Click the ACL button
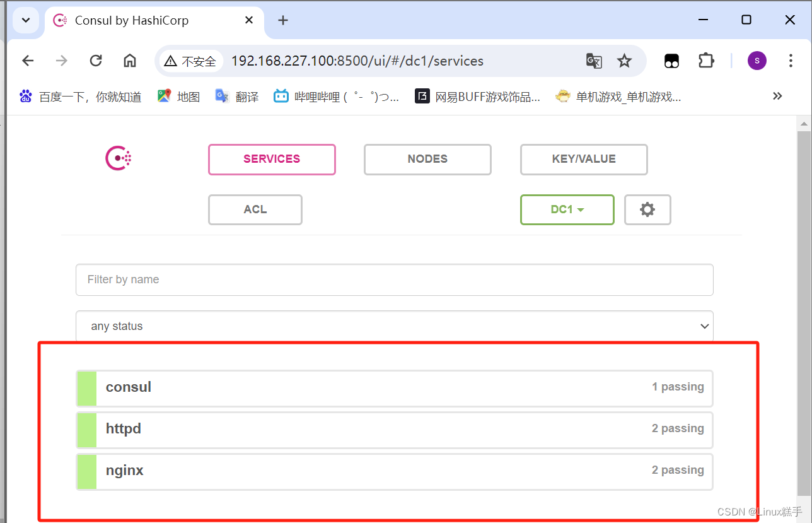812x523 pixels. point(255,209)
